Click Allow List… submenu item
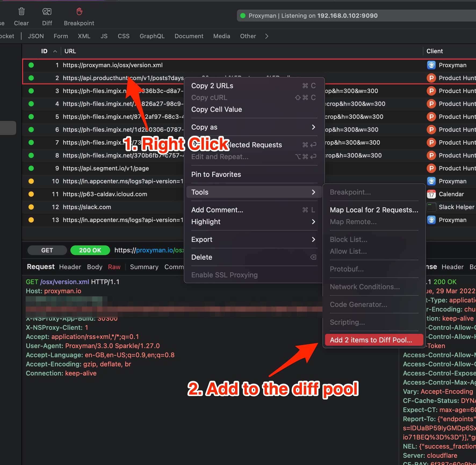Screen dimensions: 476x465 374,251
